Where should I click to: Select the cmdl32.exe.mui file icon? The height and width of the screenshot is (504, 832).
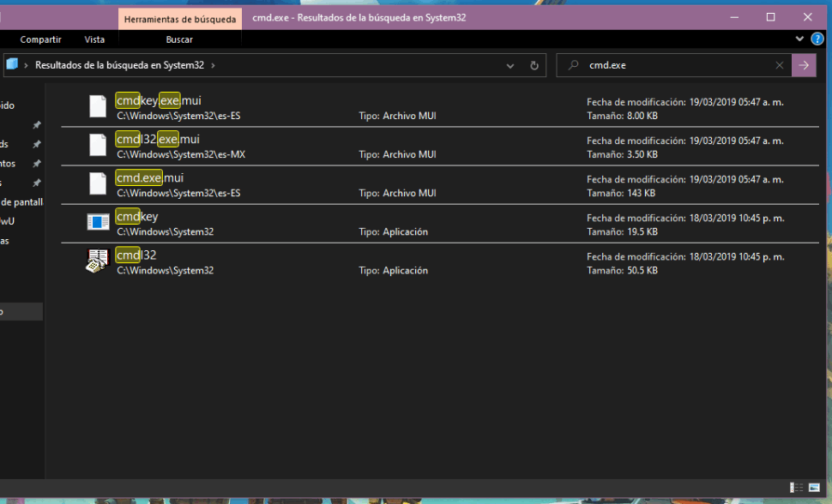98,145
